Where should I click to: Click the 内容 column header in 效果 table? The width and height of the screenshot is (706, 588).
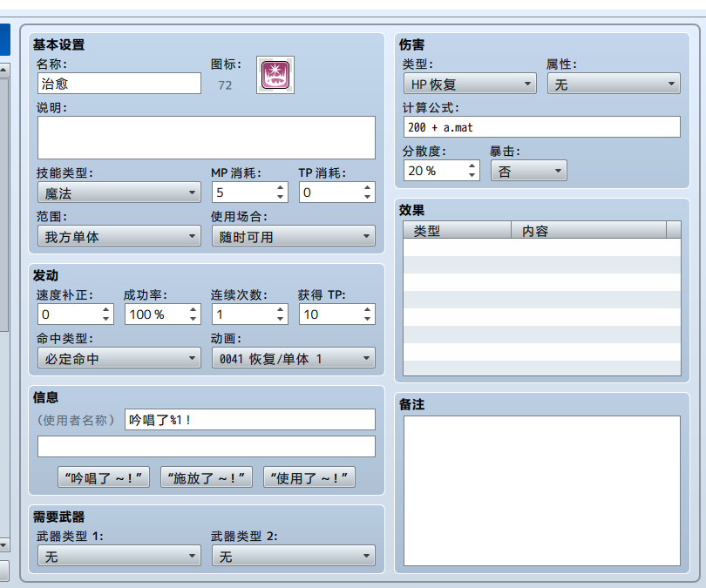(588, 230)
